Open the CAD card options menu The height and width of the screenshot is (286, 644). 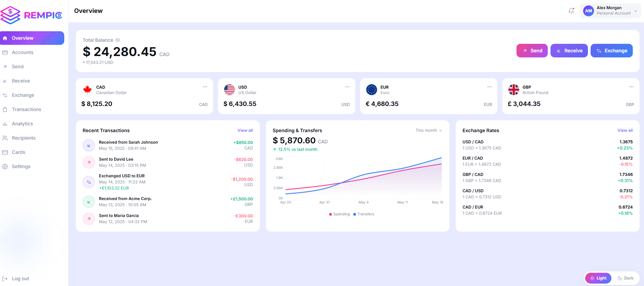click(x=205, y=87)
